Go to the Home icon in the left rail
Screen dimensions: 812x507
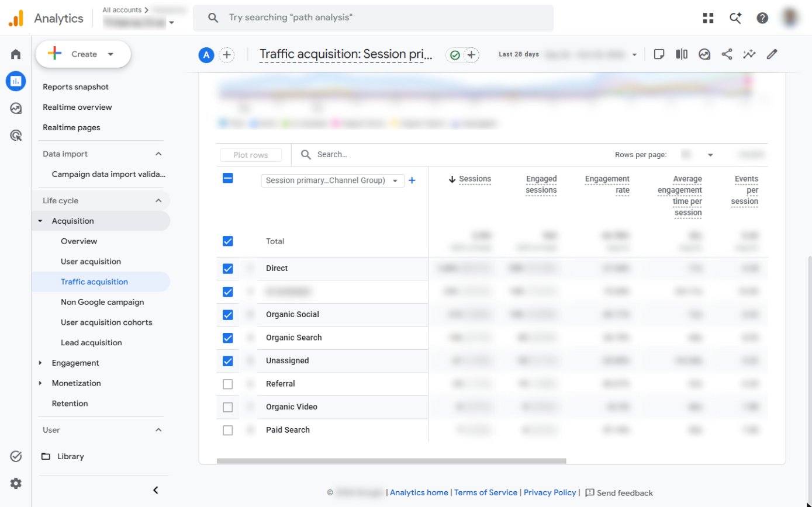point(16,54)
